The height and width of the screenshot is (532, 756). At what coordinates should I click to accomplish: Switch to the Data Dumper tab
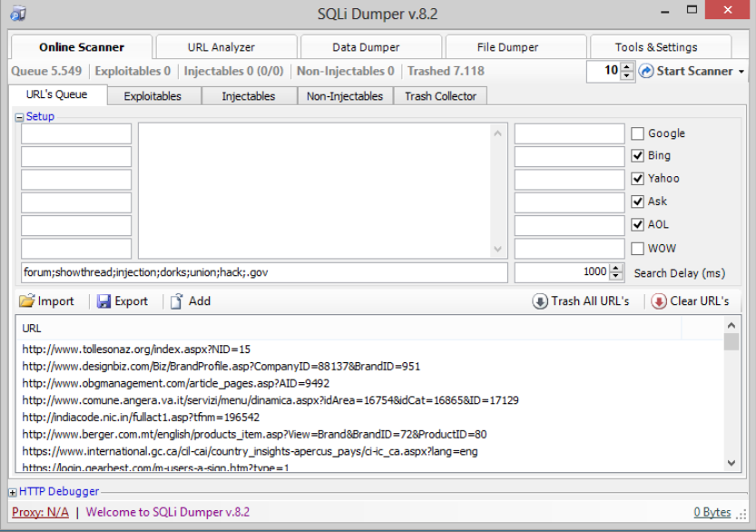tap(366, 47)
